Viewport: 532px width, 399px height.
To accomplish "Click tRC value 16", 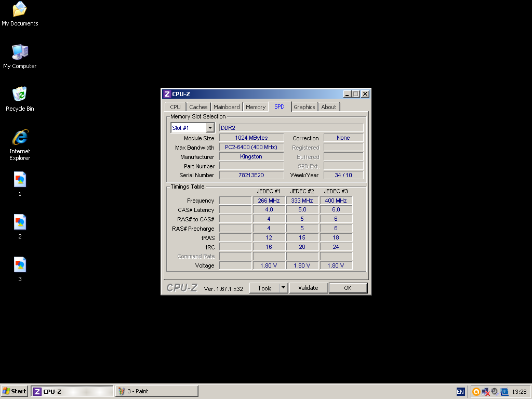I will pyautogui.click(x=269, y=247).
